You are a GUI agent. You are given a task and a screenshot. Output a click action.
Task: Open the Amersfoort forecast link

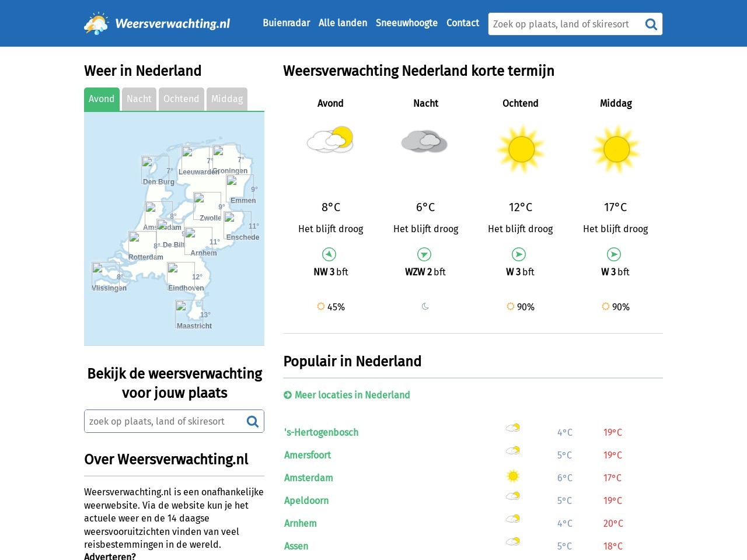tap(308, 455)
